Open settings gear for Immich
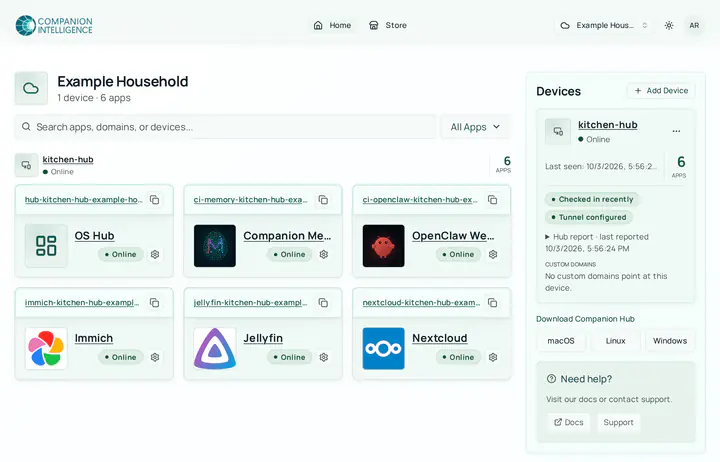Image resolution: width=720 pixels, height=462 pixels. coord(155,357)
